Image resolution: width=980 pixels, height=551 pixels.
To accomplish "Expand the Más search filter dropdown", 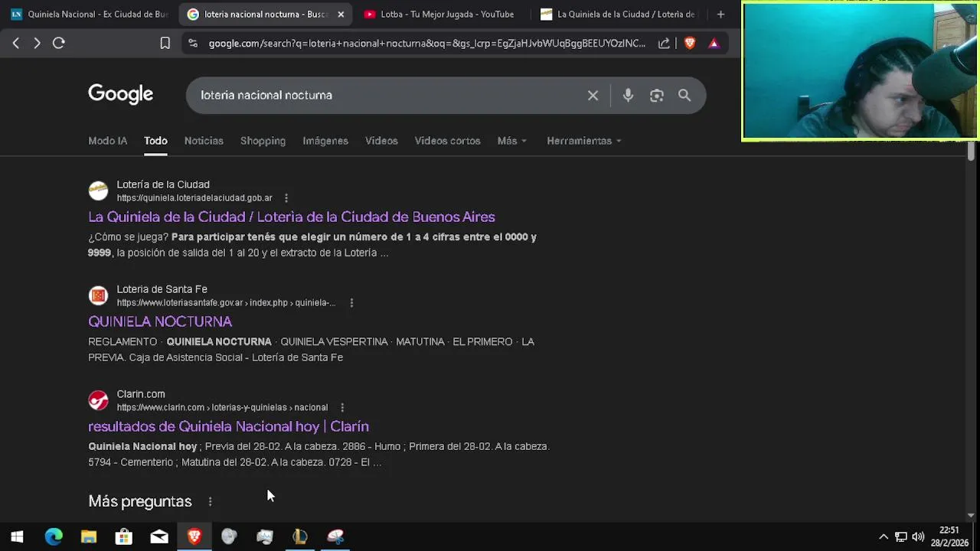I will click(x=512, y=141).
